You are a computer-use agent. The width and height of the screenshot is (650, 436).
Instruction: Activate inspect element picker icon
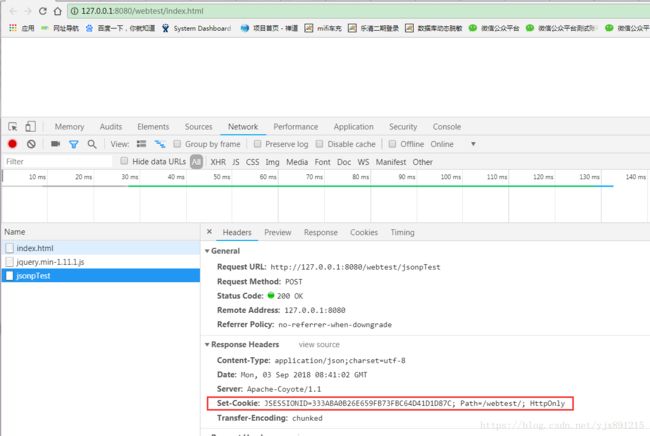(13, 126)
